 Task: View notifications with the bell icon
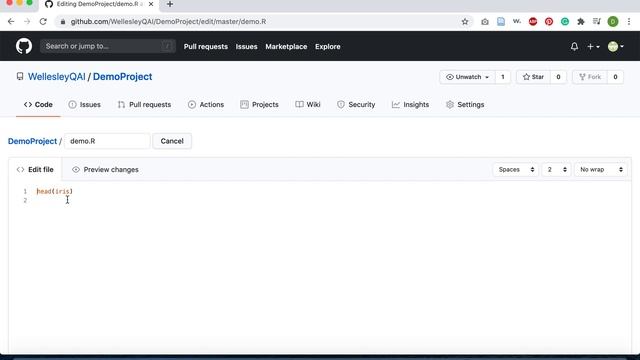(574, 47)
